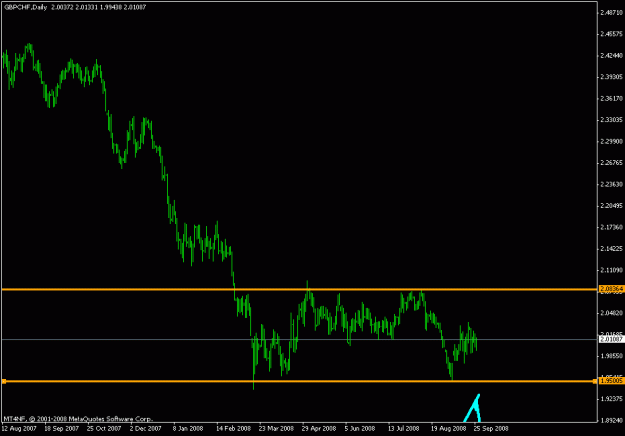The image size is (625, 436).
Task: Select the lower orange horizontal line at 1.95005
Action: 300,381
